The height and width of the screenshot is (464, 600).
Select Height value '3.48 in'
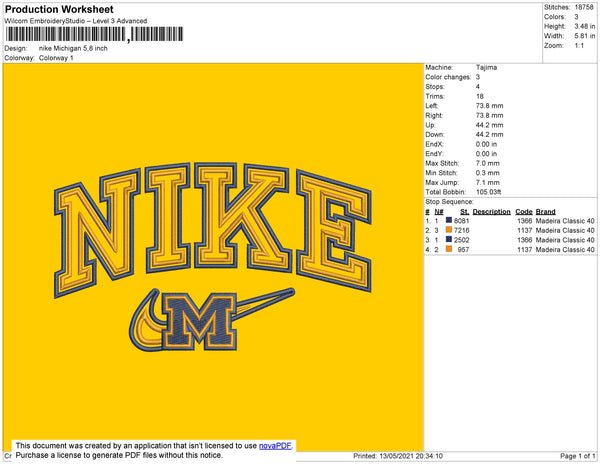coord(585,26)
